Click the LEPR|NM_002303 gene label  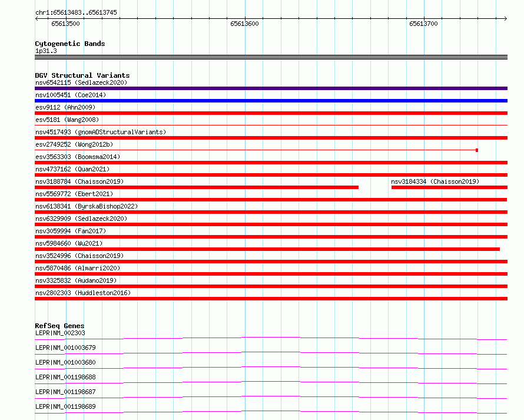tap(60, 333)
